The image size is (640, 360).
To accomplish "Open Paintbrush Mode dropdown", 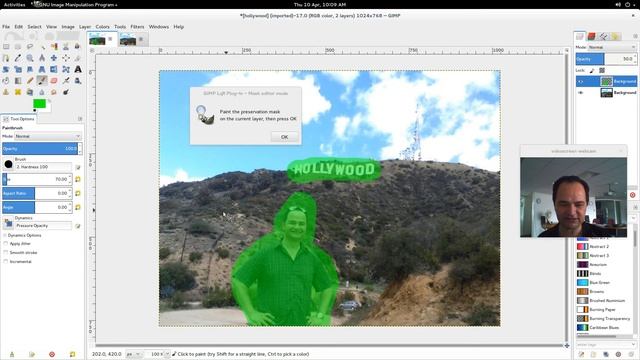I will tap(48, 136).
